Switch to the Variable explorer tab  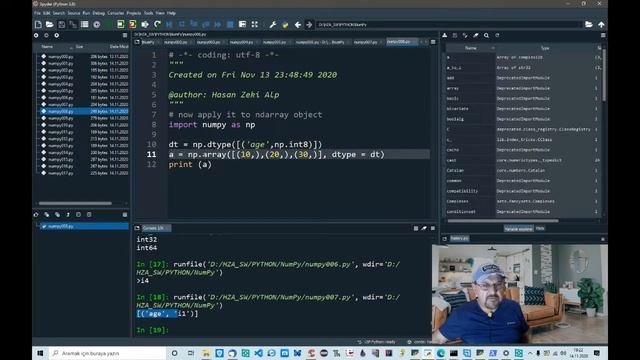point(518,229)
